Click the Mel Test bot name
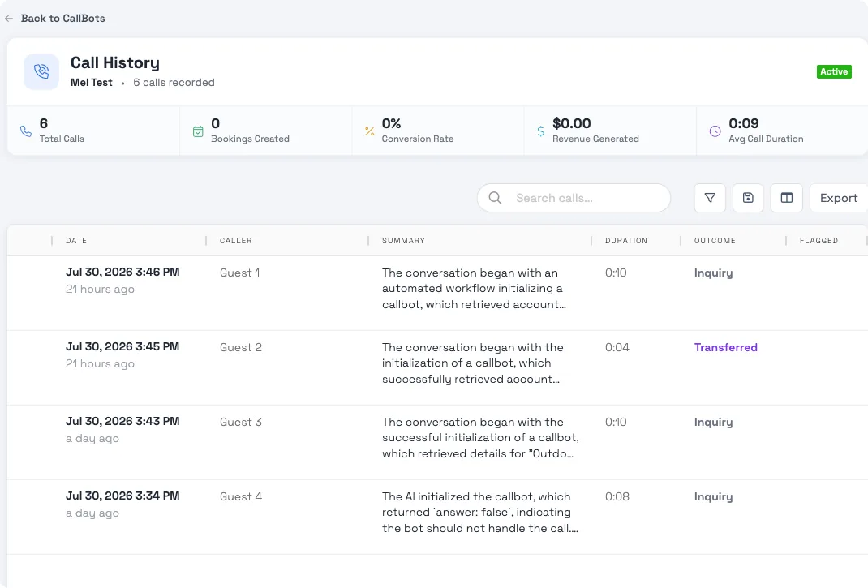 coord(92,83)
